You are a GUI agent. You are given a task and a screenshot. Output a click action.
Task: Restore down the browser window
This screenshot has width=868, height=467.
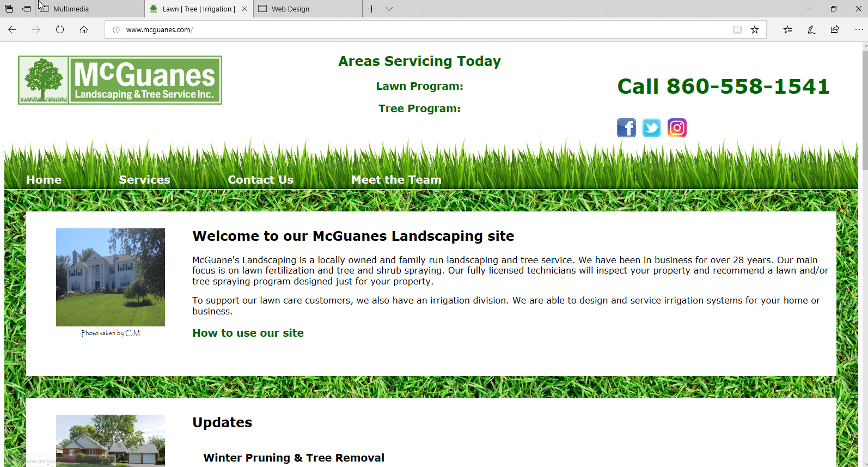[x=834, y=9]
